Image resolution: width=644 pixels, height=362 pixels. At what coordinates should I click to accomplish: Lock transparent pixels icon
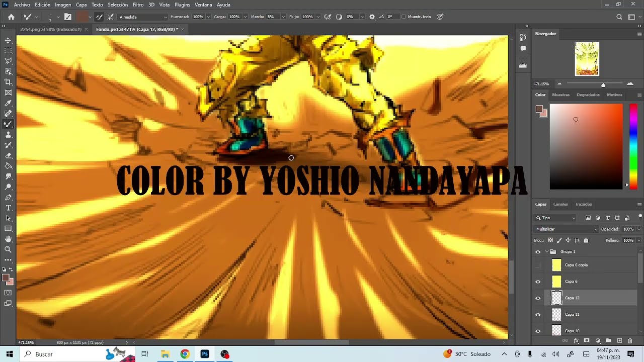(x=550, y=240)
